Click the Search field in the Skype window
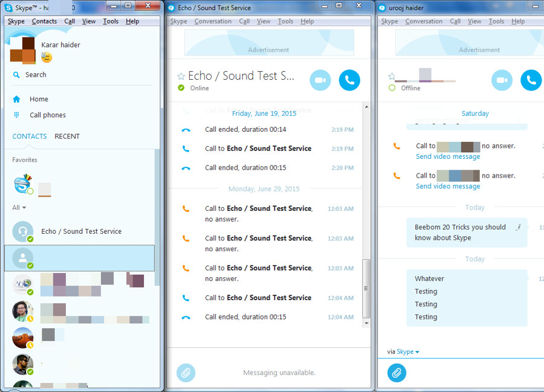 [x=82, y=74]
